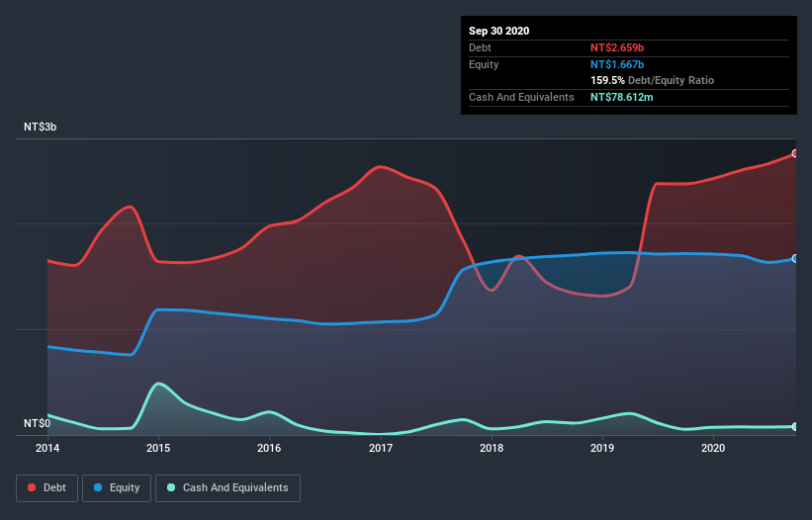Click the NT$2.659b debt value
Image resolution: width=812 pixels, height=520 pixels.
coord(617,47)
